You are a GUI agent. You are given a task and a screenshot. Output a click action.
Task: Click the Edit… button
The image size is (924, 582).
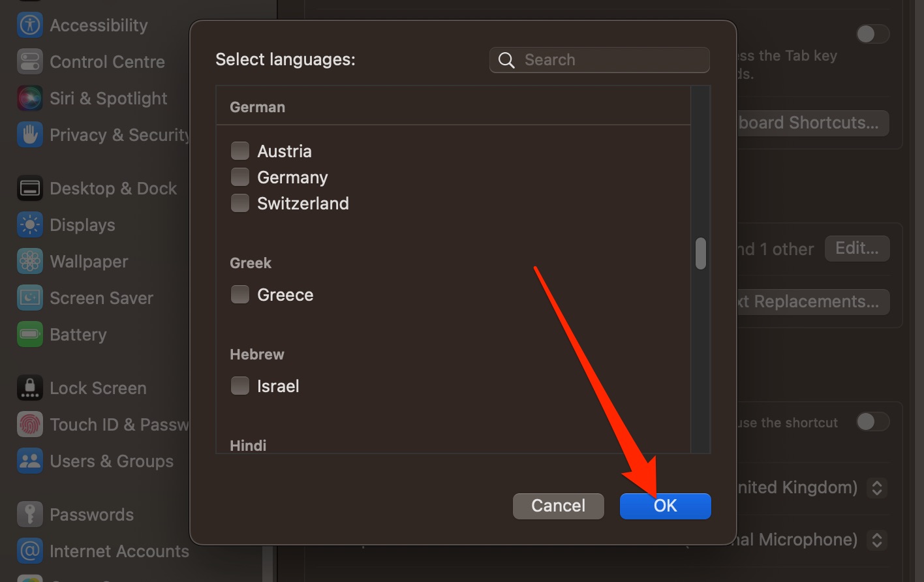tap(857, 248)
